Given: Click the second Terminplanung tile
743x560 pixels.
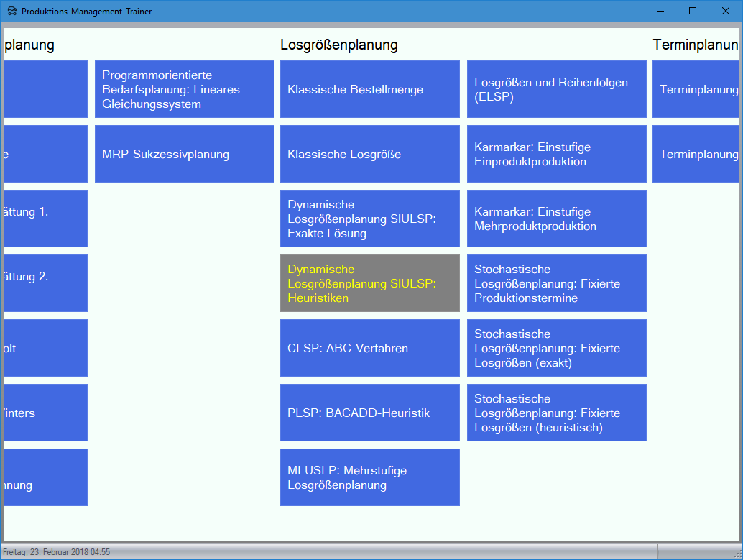Looking at the screenshot, I should 696,154.
